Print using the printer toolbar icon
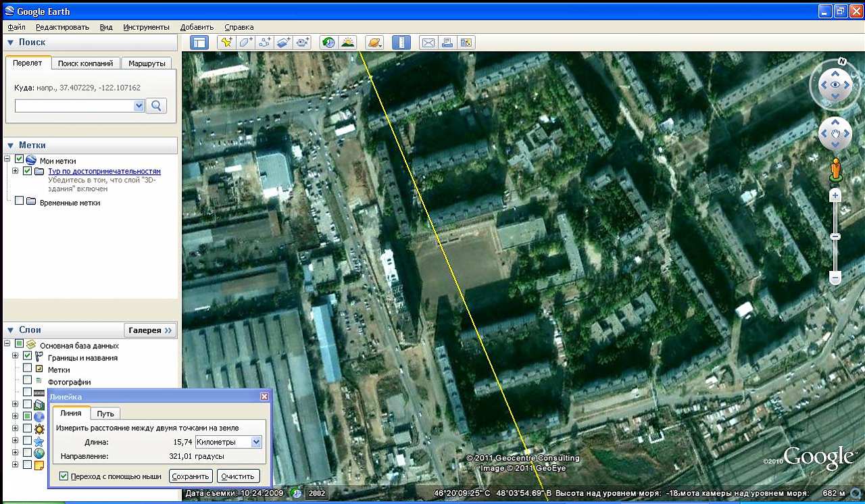 pos(447,43)
